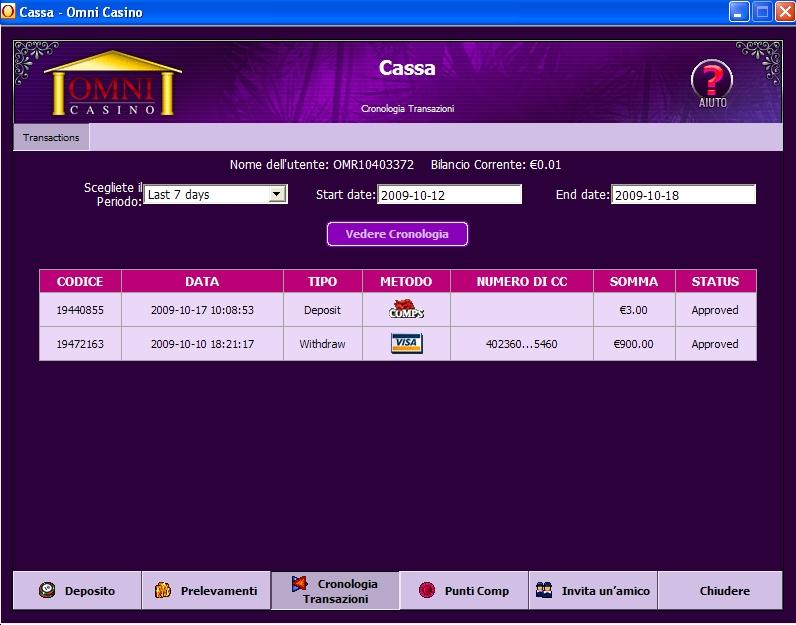Click the Vedere Cronologia button
796x625 pixels.
coord(397,234)
